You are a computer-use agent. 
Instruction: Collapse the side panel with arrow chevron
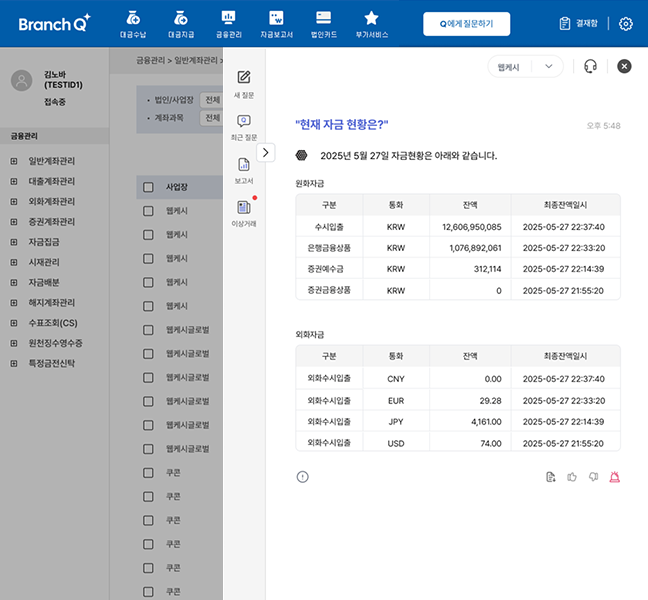click(x=266, y=153)
